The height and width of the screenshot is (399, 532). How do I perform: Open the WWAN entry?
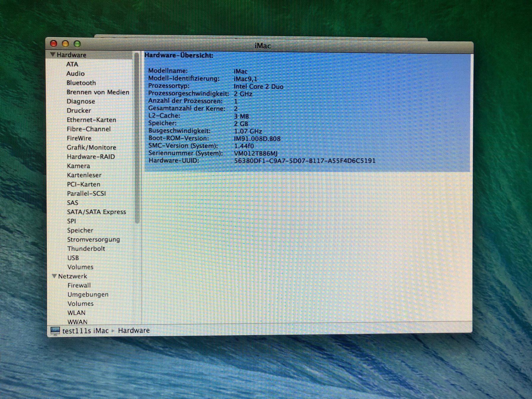77,322
